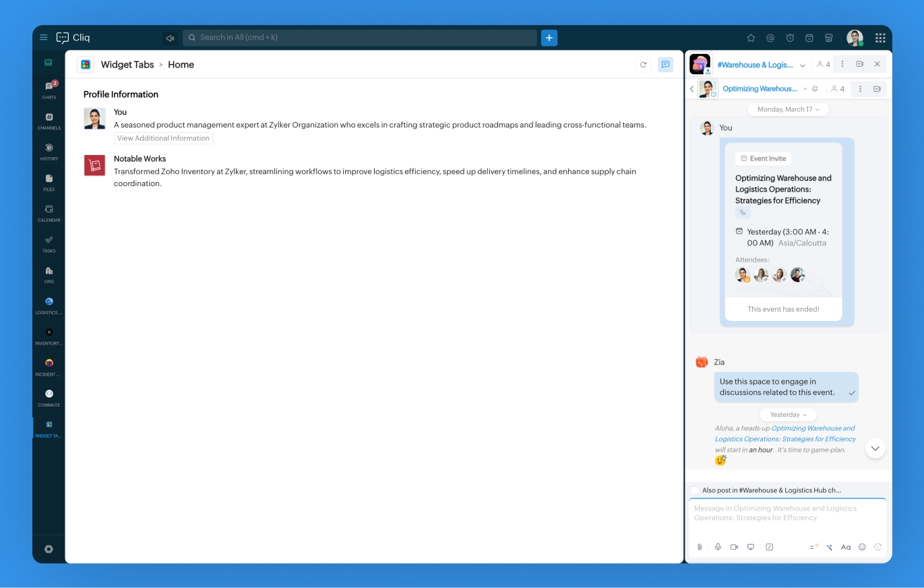This screenshot has height=588, width=924.
Task: Record voice message with microphone icon
Action: pos(718,547)
